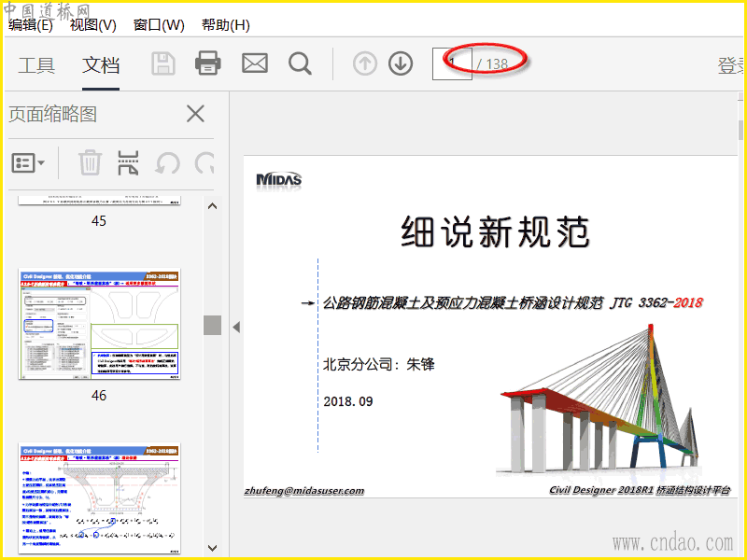Screen dimensions: 747x560
Task: Open the 帮助(H) menu
Action: pyautogui.click(x=225, y=25)
